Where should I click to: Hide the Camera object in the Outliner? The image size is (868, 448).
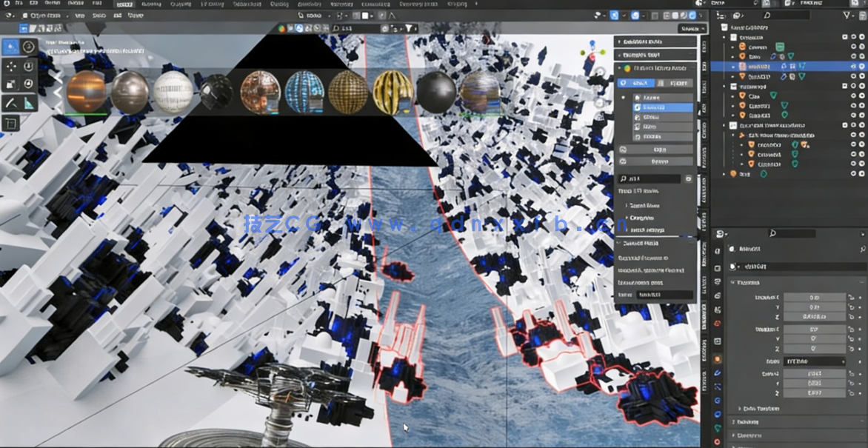pyautogui.click(x=853, y=47)
